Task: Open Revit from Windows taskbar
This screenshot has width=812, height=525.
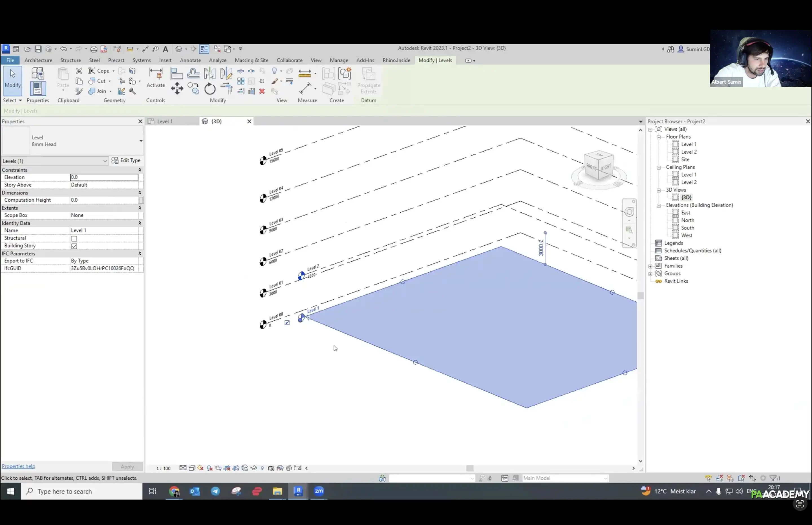Action: point(298,491)
